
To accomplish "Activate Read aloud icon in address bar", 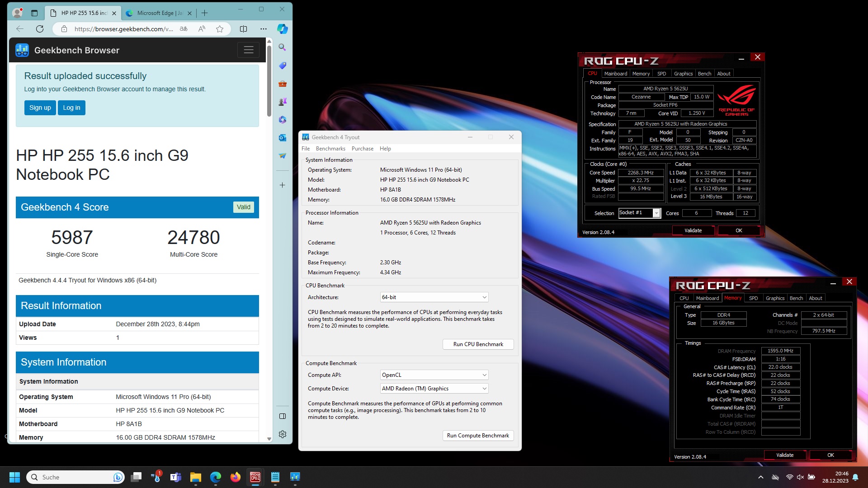I will 202,29.
